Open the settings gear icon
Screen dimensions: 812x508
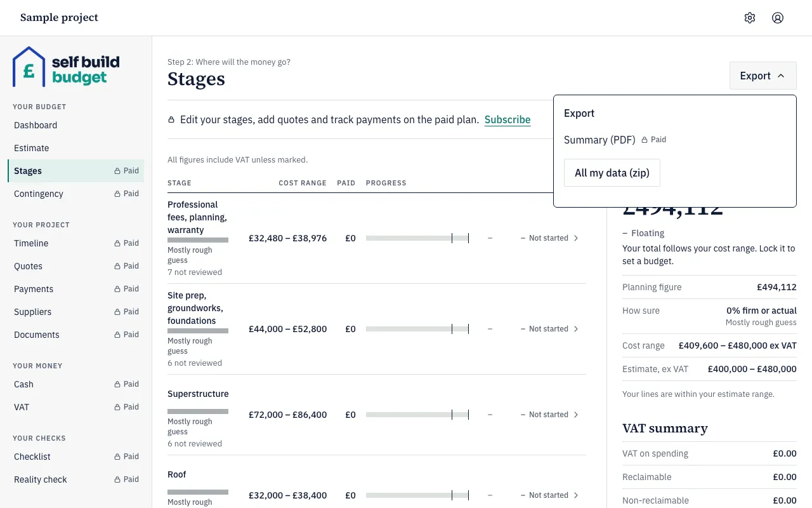click(750, 18)
